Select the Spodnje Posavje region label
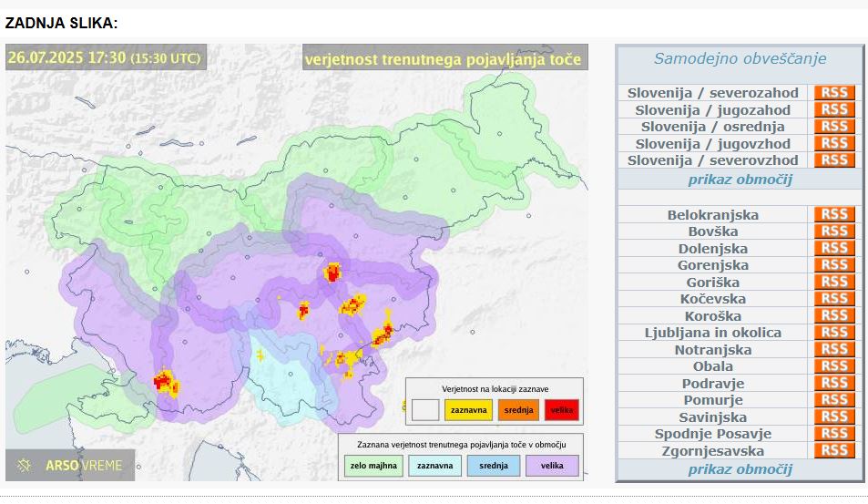868x504 pixels. 712,434
